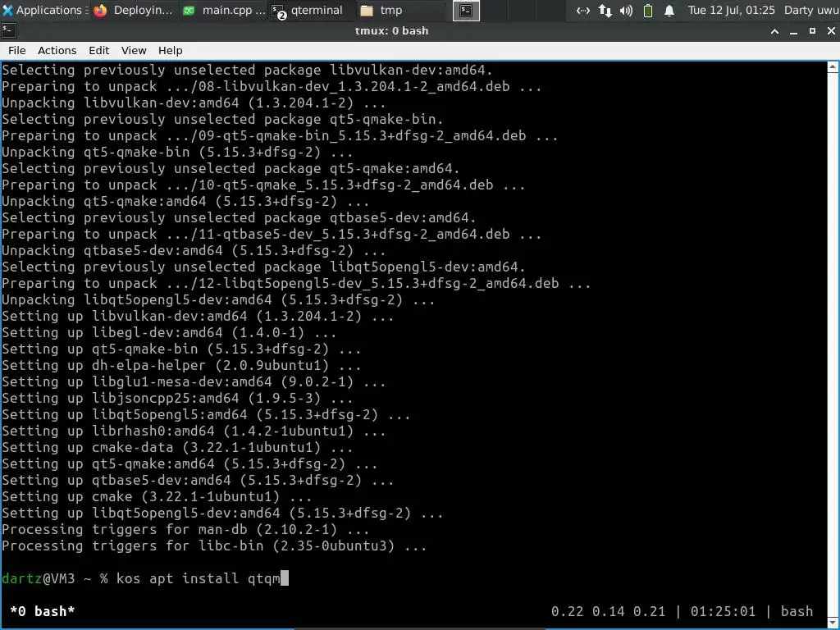Click the terminal window icon in title bar
This screenshot has height=630, width=840.
(9, 31)
